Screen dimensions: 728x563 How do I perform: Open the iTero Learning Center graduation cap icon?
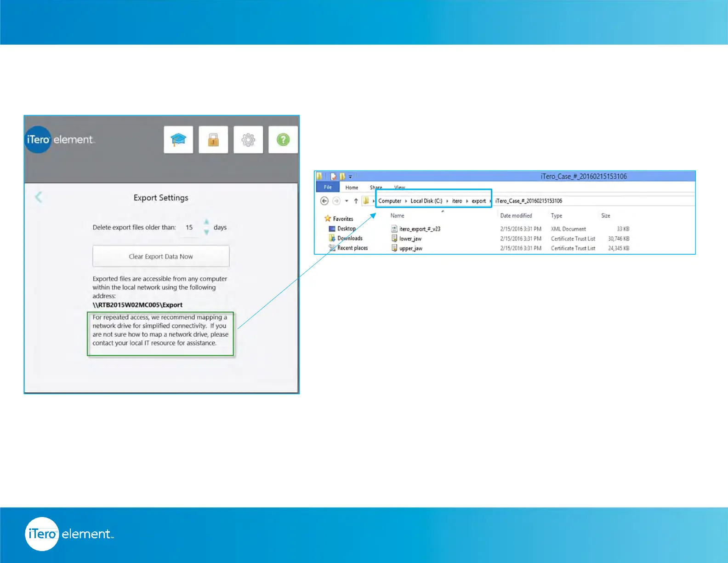(178, 139)
